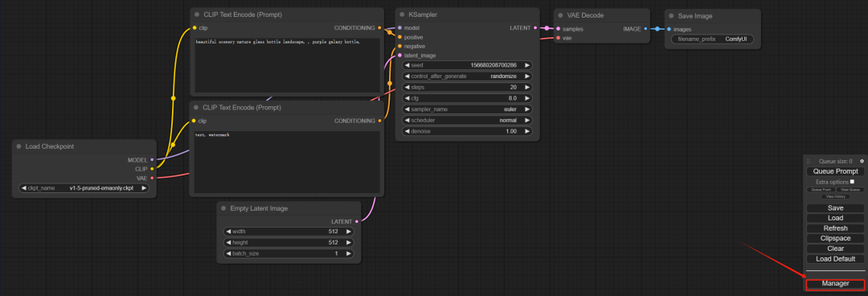The height and width of the screenshot is (296, 868).
Task: Select next checkpoint with ckpt_name right arrow
Action: pyautogui.click(x=144, y=188)
